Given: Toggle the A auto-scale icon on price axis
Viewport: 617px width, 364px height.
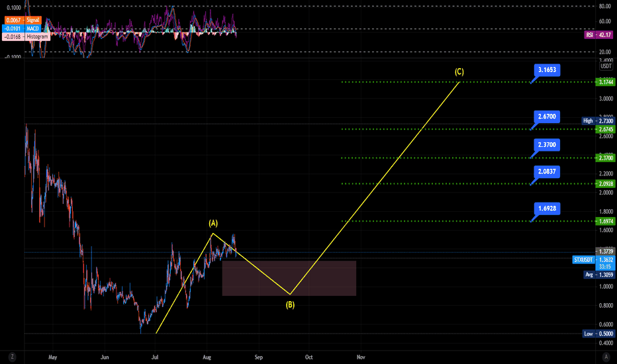Looking at the screenshot, I should (606, 357).
